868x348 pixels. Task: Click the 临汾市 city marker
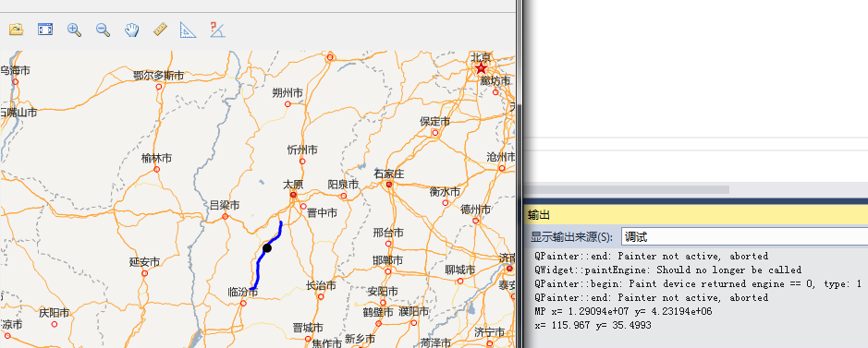pyautogui.click(x=243, y=303)
